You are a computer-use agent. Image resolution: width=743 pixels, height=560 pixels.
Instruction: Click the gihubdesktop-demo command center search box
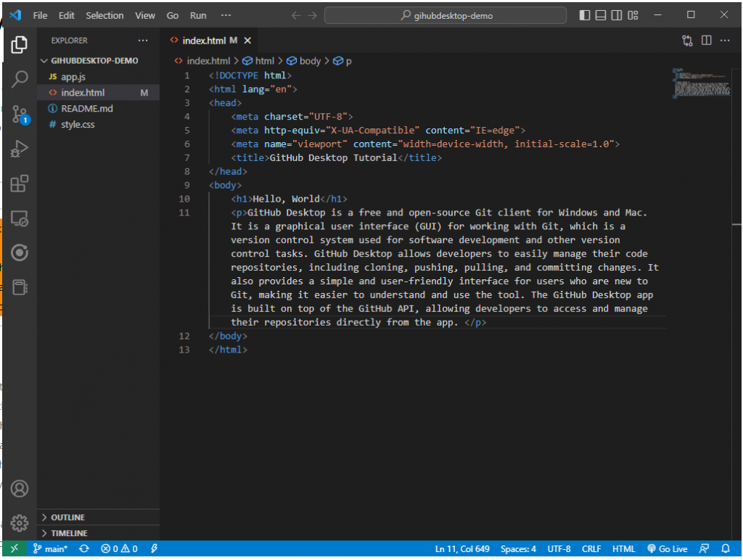[x=446, y=16]
